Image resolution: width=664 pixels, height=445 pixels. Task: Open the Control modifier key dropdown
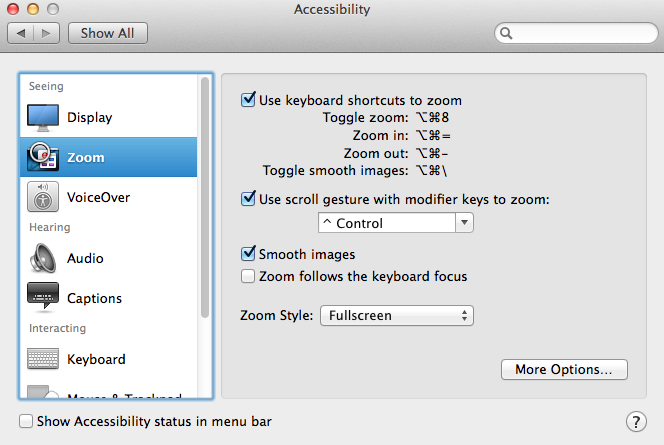[x=396, y=223]
